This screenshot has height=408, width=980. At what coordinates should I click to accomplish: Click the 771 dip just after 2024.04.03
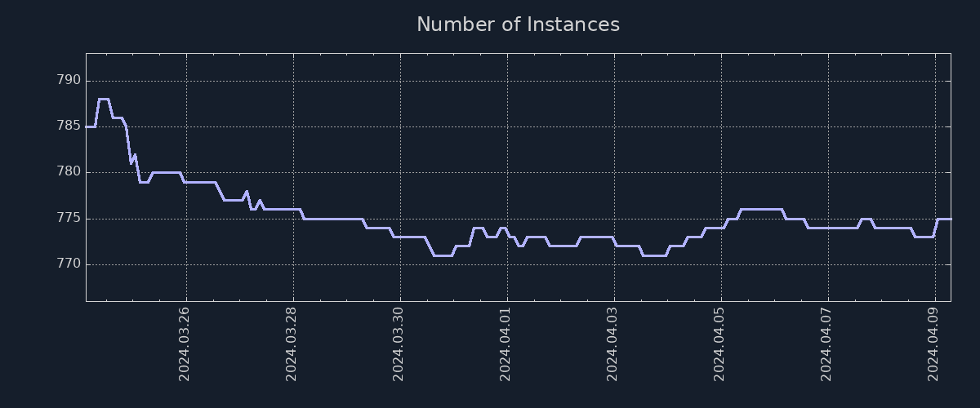pyautogui.click(x=653, y=255)
